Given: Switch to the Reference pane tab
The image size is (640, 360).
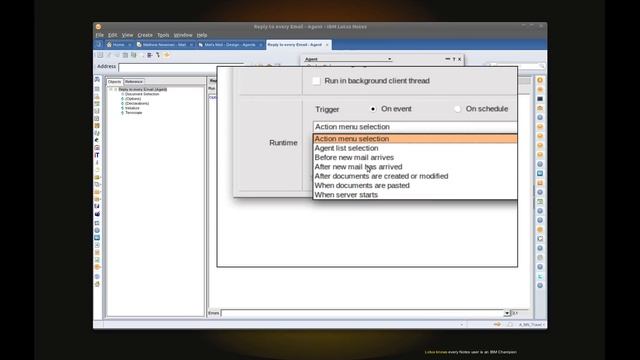Looking at the screenshot, I should point(134,82).
